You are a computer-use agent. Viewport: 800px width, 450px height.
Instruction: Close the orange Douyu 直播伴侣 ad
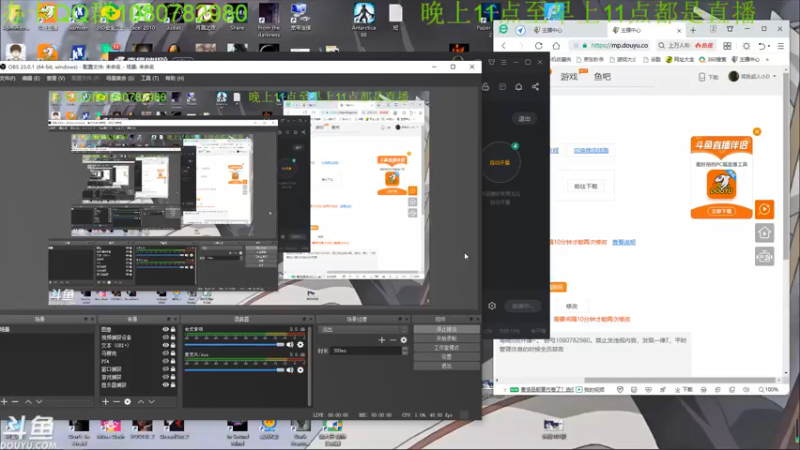(757, 132)
